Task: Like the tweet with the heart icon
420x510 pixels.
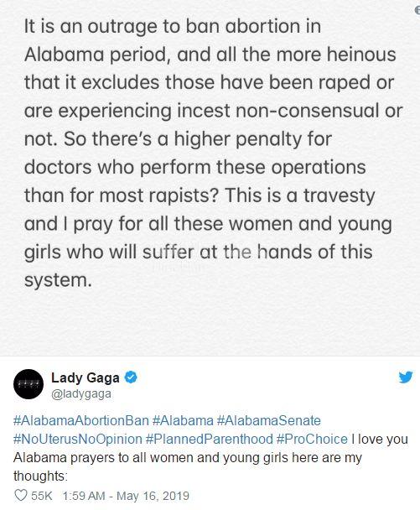Action: [x=20, y=496]
